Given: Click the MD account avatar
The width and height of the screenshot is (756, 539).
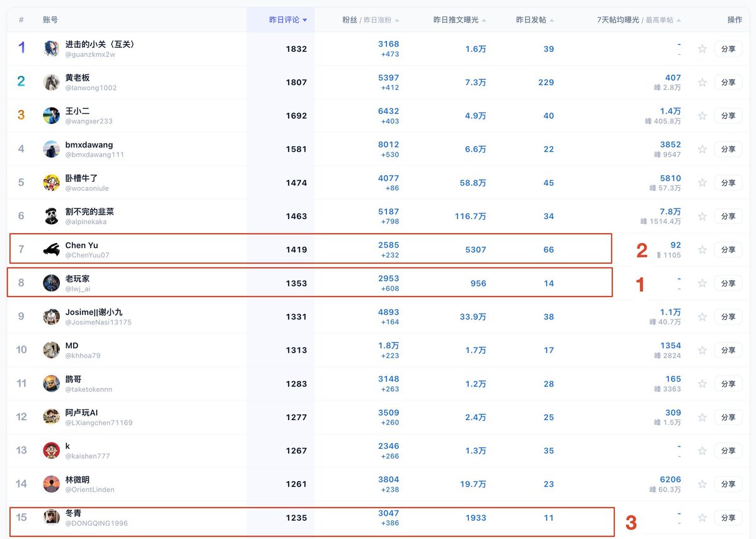Looking at the screenshot, I should [52, 350].
